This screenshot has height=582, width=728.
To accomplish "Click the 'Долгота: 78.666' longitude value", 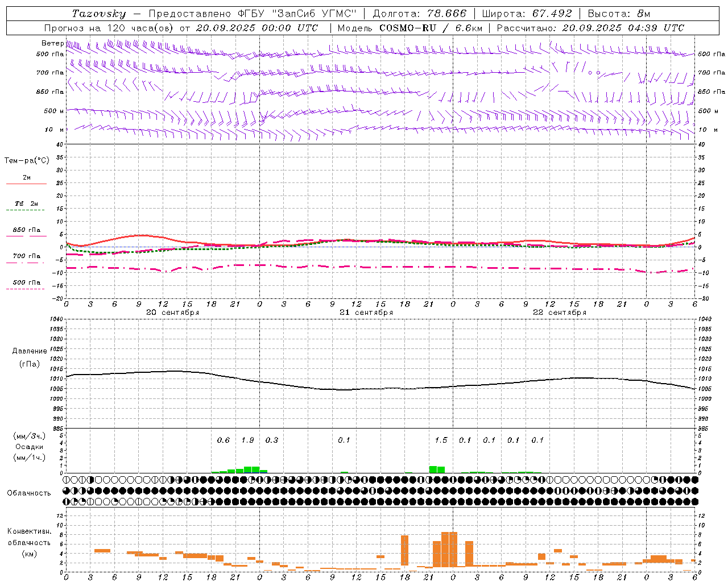I will pos(419,14).
